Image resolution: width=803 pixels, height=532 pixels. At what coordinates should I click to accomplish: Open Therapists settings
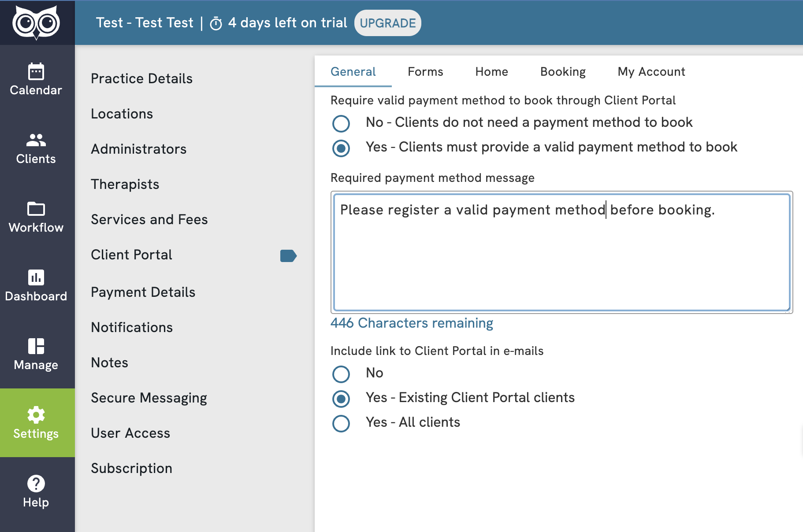(x=125, y=184)
